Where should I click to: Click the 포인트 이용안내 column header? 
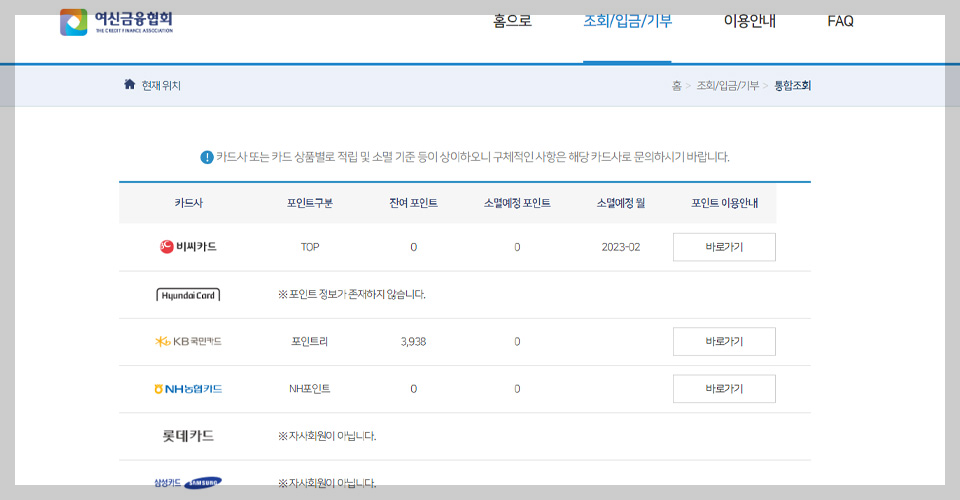(724, 203)
